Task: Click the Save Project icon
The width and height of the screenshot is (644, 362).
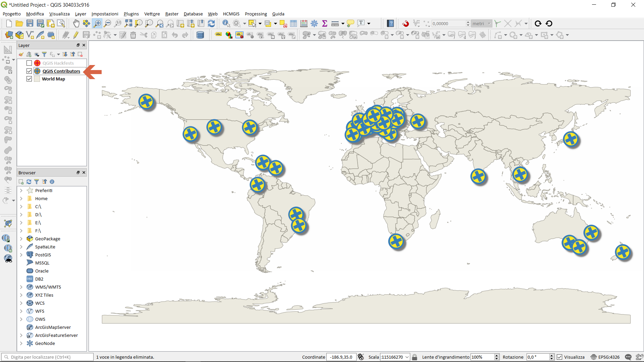Action: pyautogui.click(x=30, y=23)
